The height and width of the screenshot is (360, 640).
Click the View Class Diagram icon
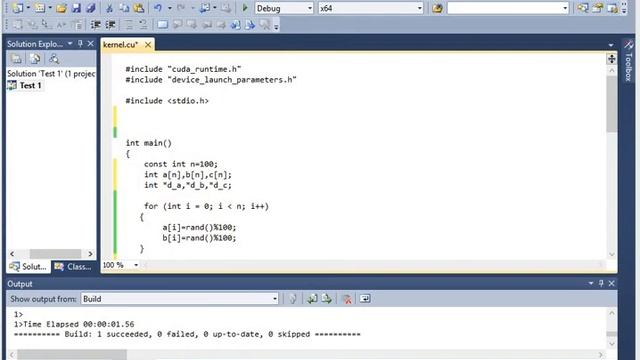click(x=54, y=59)
